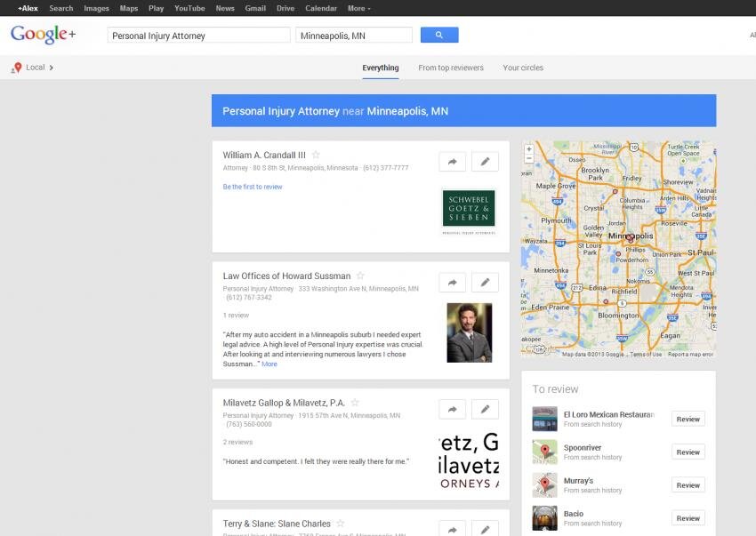Click the Bacio photo thumbnail
The width and height of the screenshot is (756, 536).
point(545,517)
